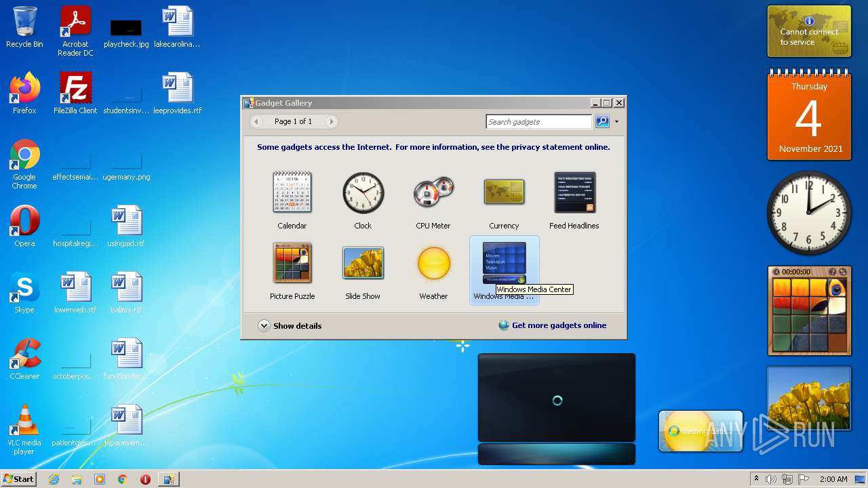Open Opera from the taskbar
Viewport: 868px width, 488px height.
tap(145, 479)
